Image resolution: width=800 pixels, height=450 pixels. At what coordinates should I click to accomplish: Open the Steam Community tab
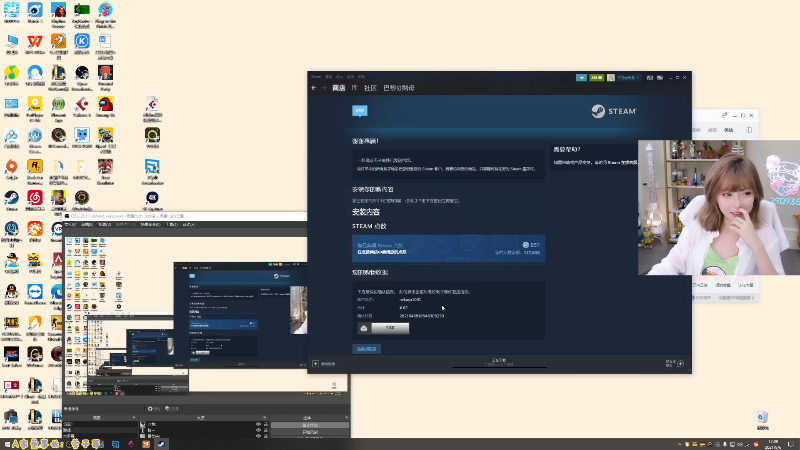370,88
